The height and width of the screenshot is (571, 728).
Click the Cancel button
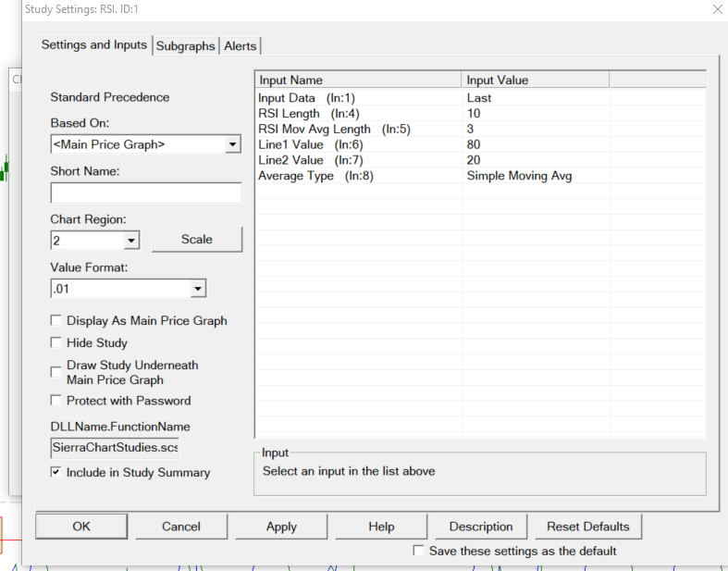181,527
